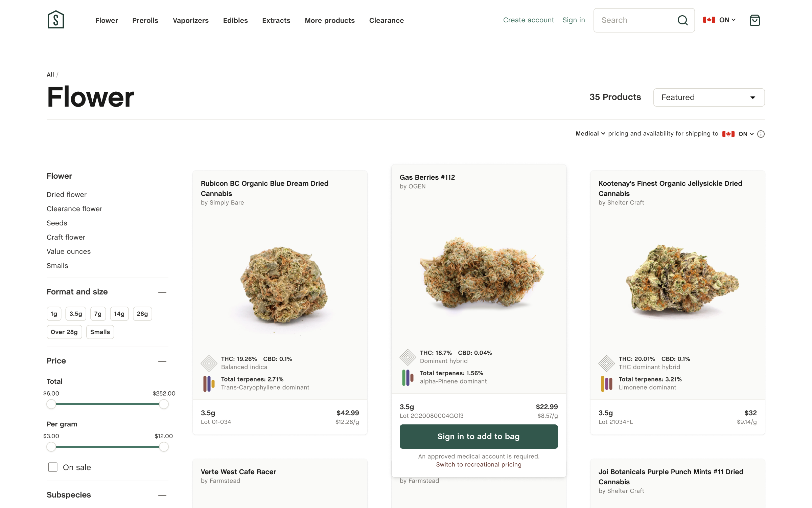
Task: Click the shipping info circle icon
Action: pos(761,134)
